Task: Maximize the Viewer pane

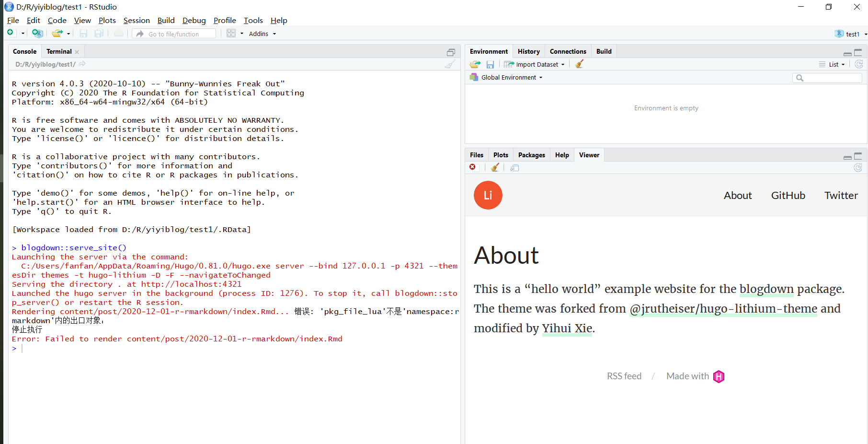Action: (x=858, y=156)
